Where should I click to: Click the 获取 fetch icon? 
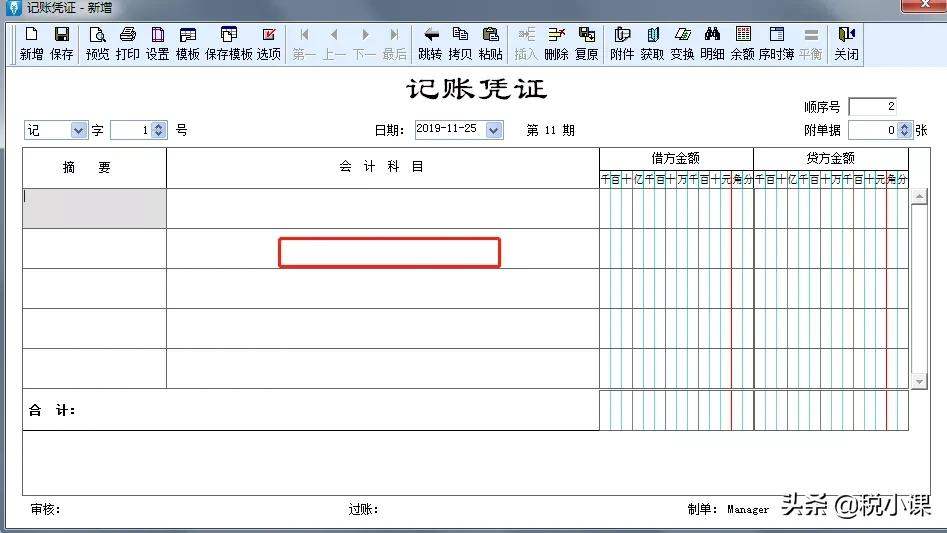652,43
